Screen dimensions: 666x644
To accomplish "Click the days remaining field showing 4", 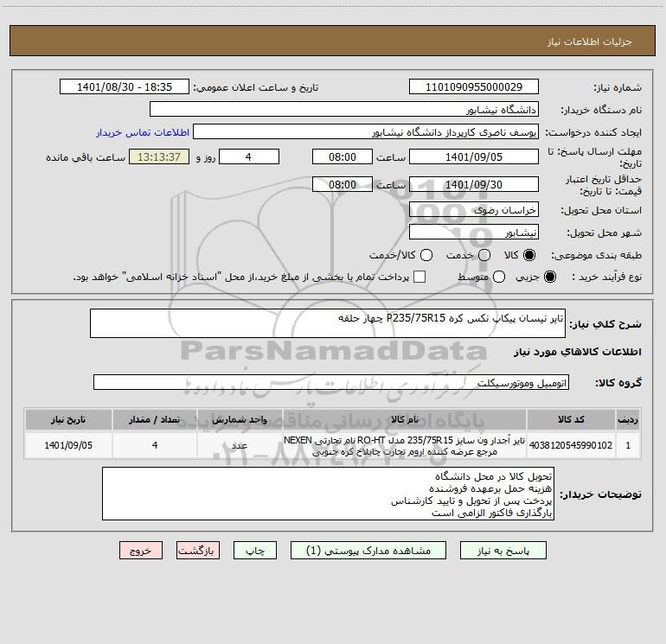I will 249,157.
